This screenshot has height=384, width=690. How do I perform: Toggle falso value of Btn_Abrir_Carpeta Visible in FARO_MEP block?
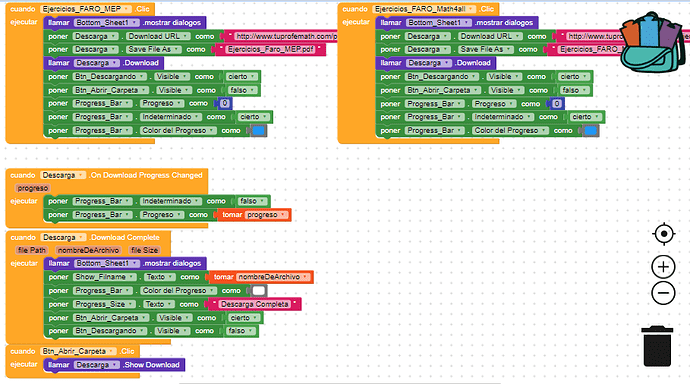point(242,90)
